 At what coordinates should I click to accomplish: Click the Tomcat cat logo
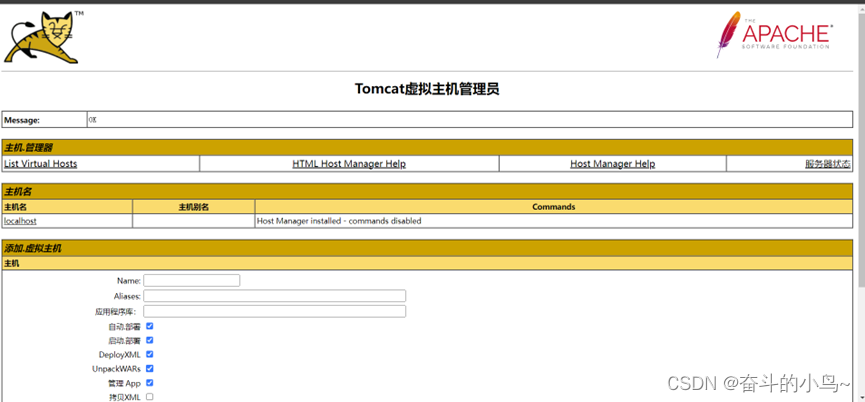42,36
